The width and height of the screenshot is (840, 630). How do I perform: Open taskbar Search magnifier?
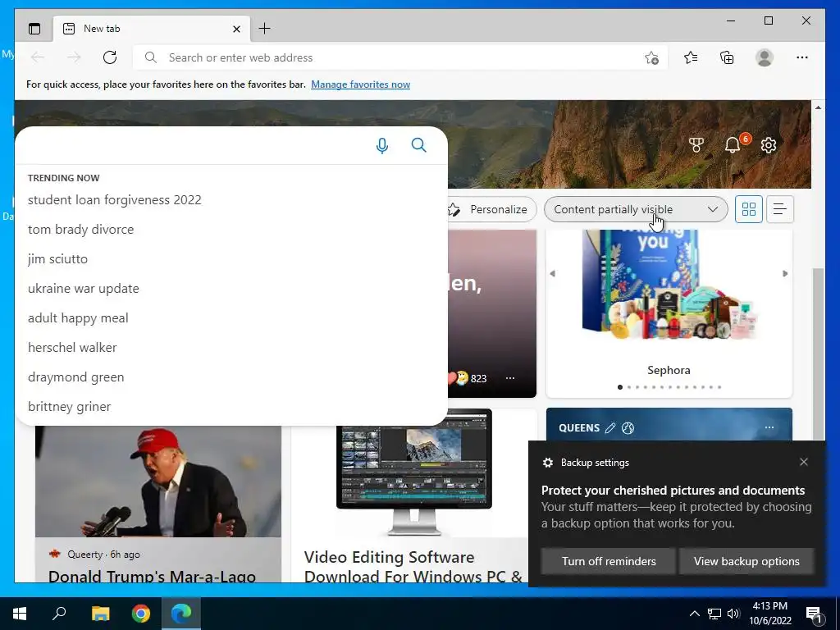point(59,614)
